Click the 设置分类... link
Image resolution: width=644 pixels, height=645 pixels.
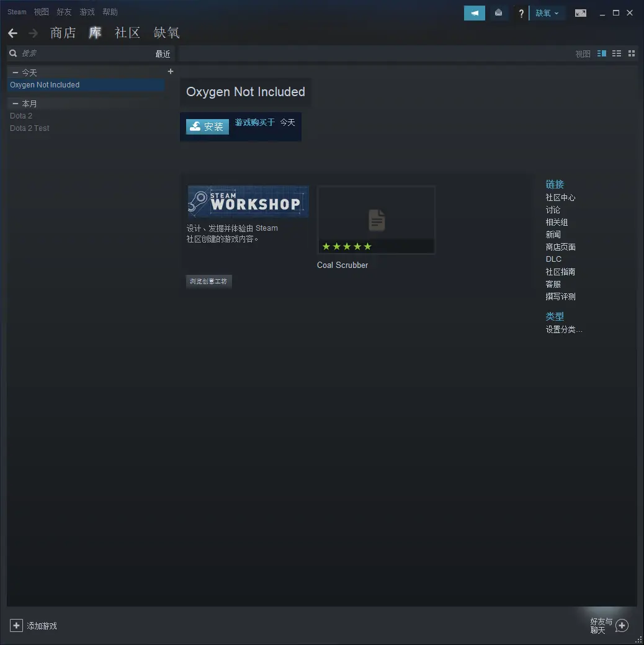[564, 329]
